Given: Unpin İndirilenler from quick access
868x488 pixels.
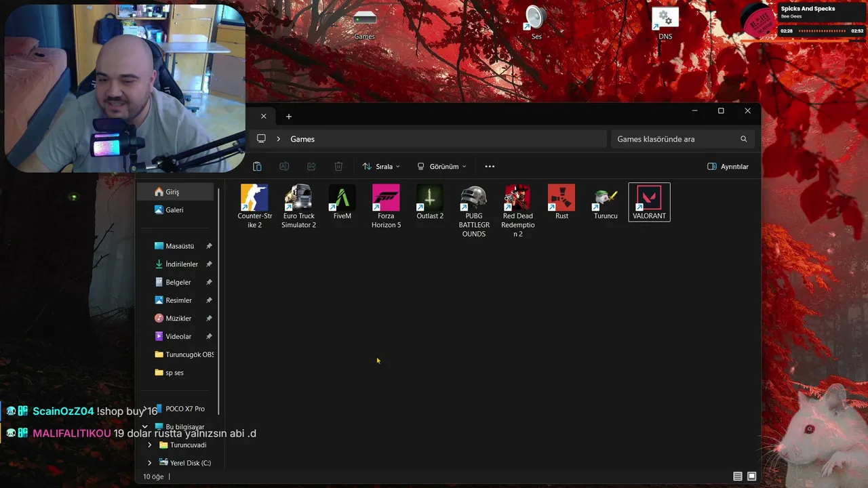Looking at the screenshot, I should pos(209,264).
